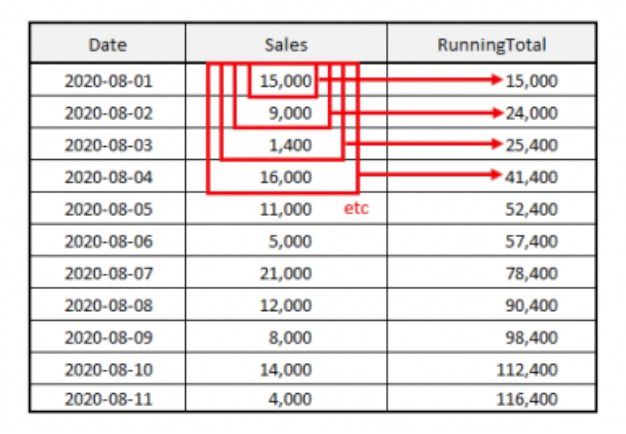626x434 pixels.
Task: Click the RunningTotal column header
Action: point(491,45)
